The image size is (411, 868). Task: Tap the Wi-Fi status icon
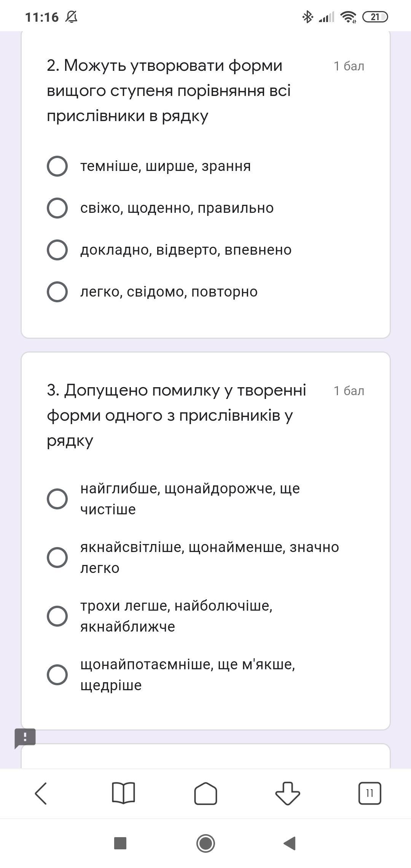tap(348, 17)
